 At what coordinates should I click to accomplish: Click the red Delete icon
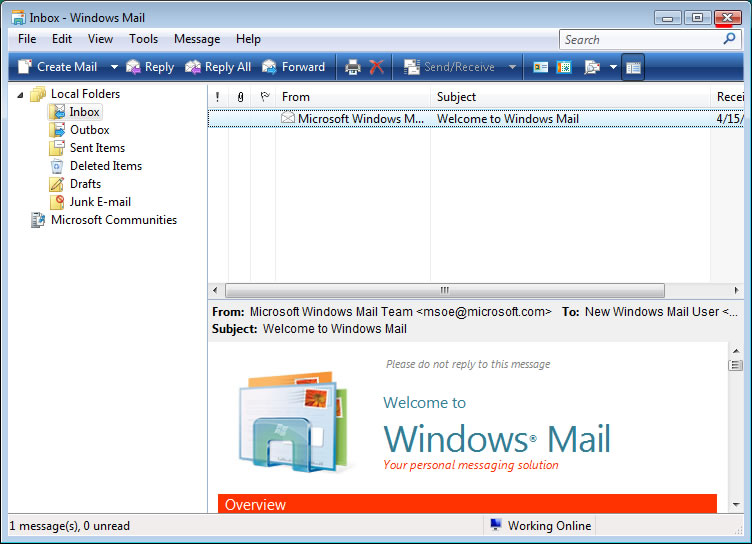pyautogui.click(x=376, y=67)
